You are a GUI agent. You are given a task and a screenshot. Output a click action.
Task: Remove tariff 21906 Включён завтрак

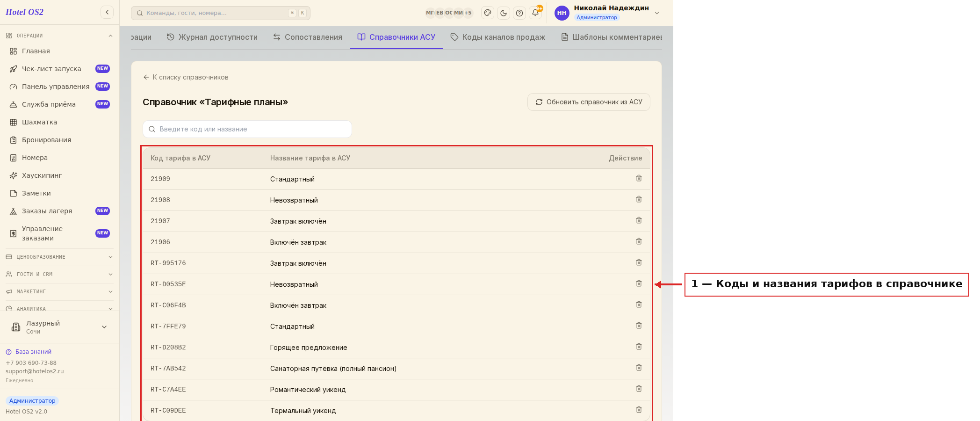[x=639, y=241]
